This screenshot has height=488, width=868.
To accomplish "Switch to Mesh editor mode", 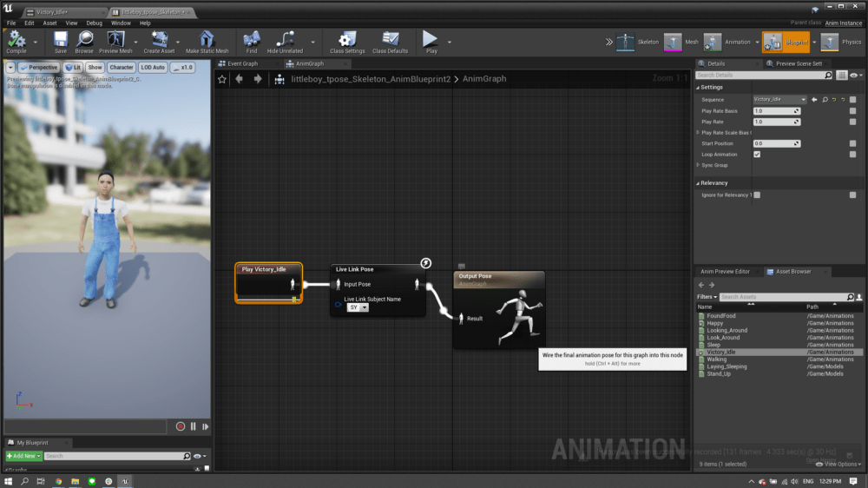I will pyautogui.click(x=681, y=42).
